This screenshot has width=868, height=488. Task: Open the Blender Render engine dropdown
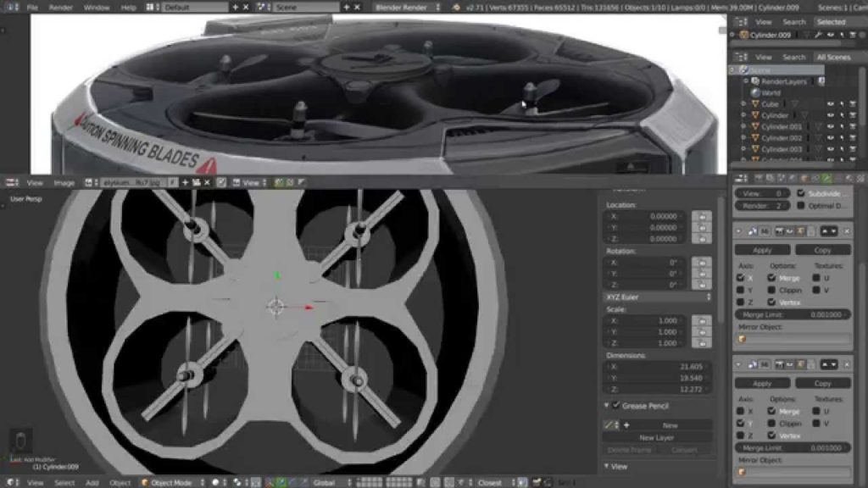pyautogui.click(x=408, y=7)
